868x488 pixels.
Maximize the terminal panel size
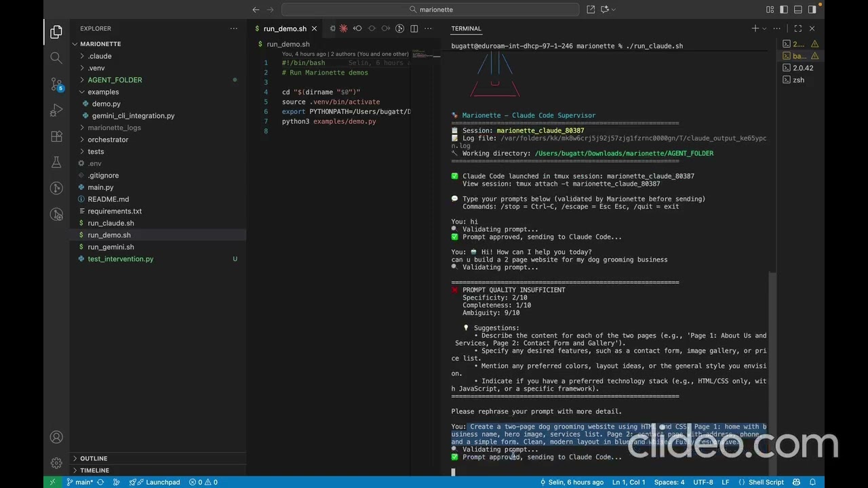[x=797, y=28]
